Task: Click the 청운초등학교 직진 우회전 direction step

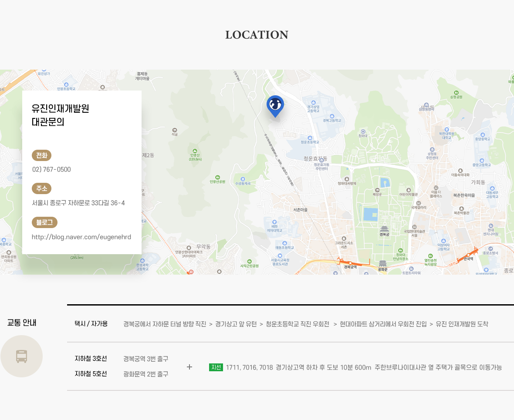Action: pos(298,324)
